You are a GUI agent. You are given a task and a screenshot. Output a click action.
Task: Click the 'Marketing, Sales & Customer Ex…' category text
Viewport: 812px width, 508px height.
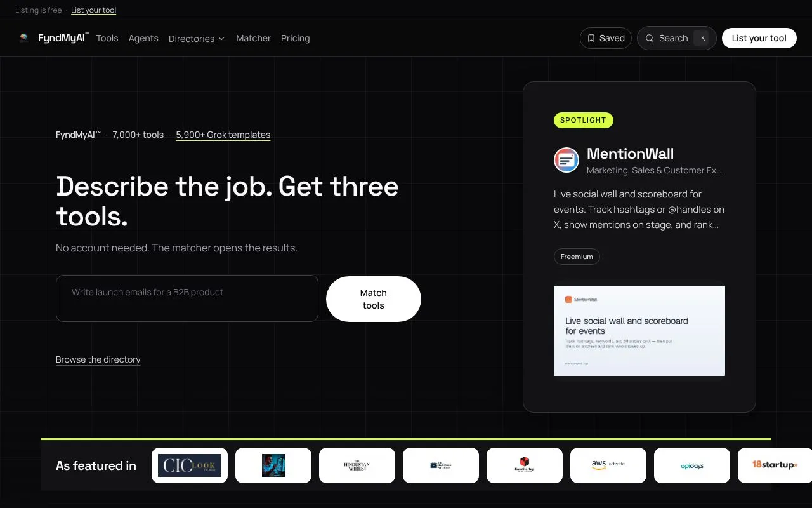coord(654,170)
